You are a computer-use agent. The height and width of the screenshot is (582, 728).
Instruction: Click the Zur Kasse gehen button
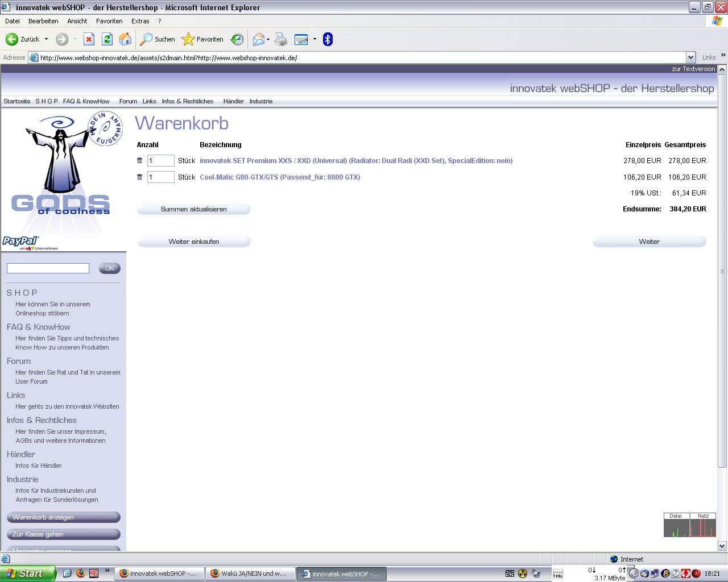pyautogui.click(x=63, y=534)
